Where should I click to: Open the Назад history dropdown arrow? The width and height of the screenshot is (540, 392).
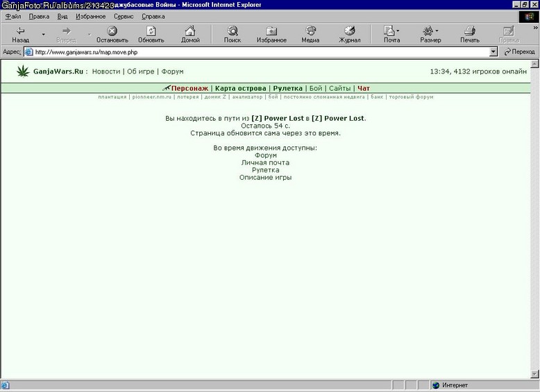pos(43,34)
